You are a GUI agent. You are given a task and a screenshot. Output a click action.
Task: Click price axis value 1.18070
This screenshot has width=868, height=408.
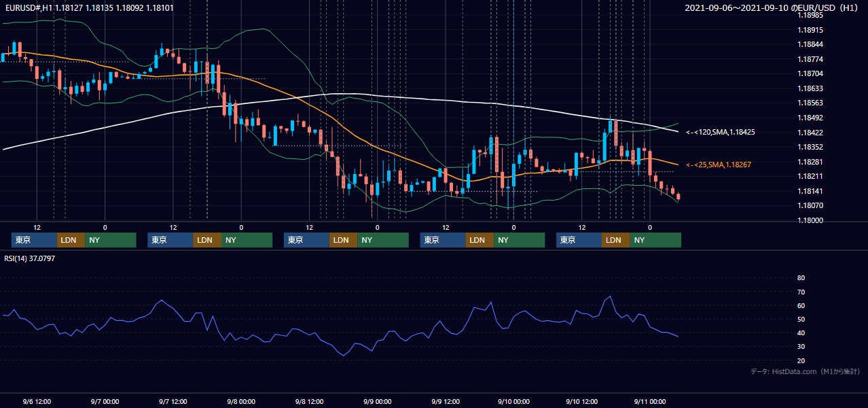(810, 205)
